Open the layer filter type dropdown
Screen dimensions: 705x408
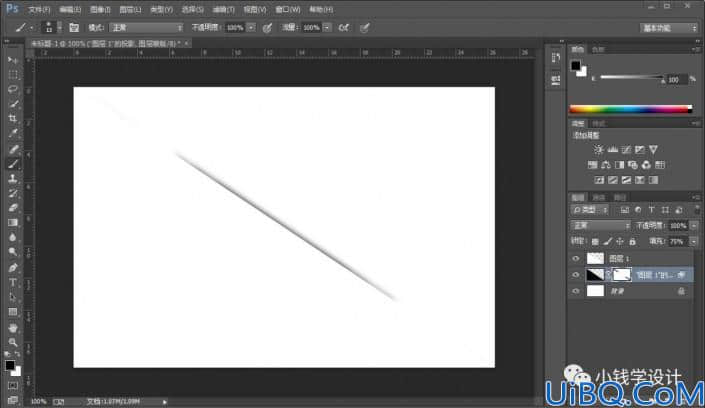tap(590, 210)
